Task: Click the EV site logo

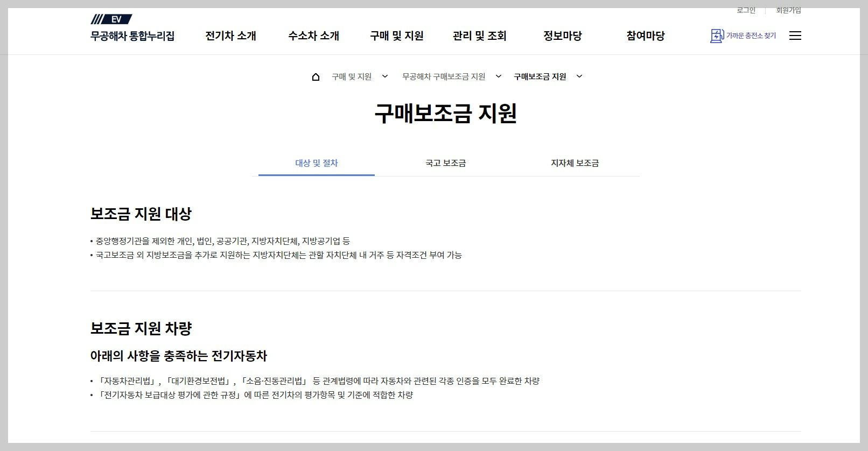Action: (x=111, y=19)
